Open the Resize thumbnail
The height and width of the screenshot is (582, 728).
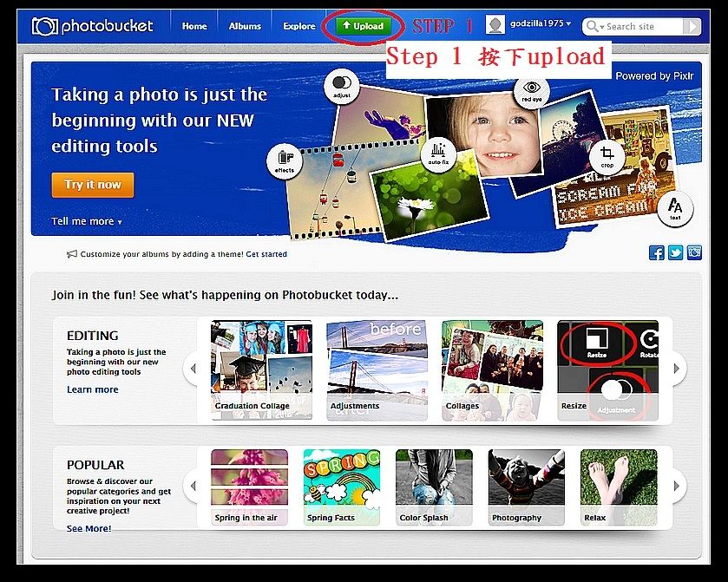point(607,370)
